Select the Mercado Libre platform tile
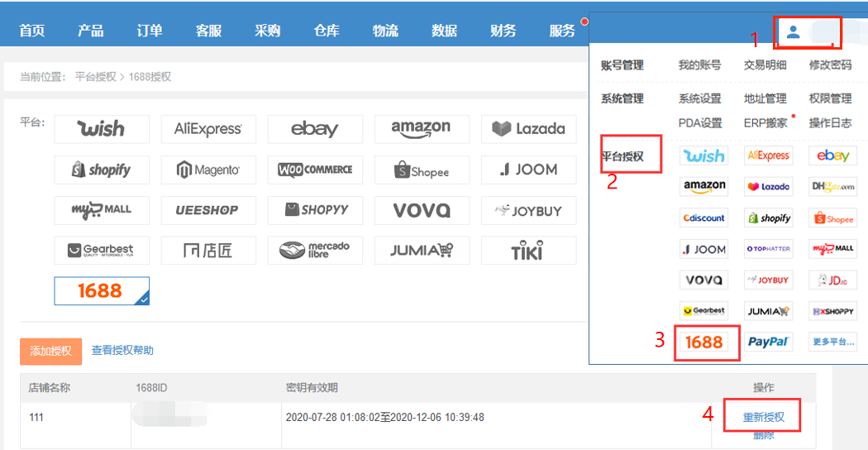Image resolution: width=868 pixels, height=450 pixels. pos(315,251)
